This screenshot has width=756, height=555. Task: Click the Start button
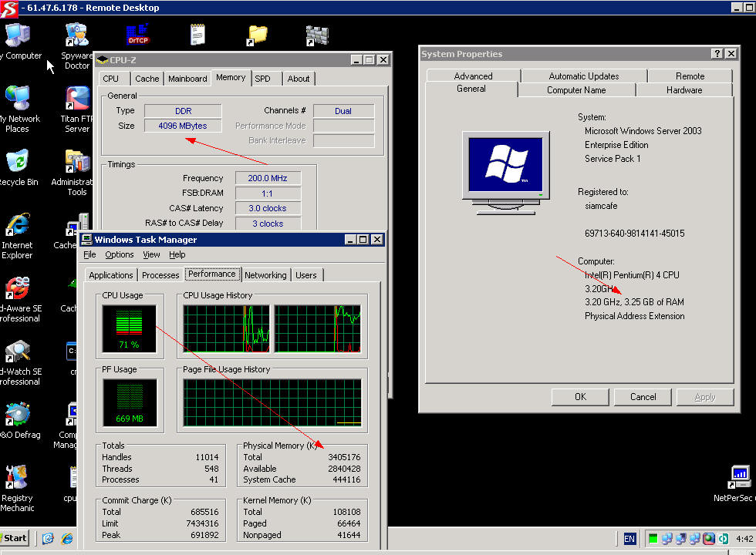click(15, 538)
